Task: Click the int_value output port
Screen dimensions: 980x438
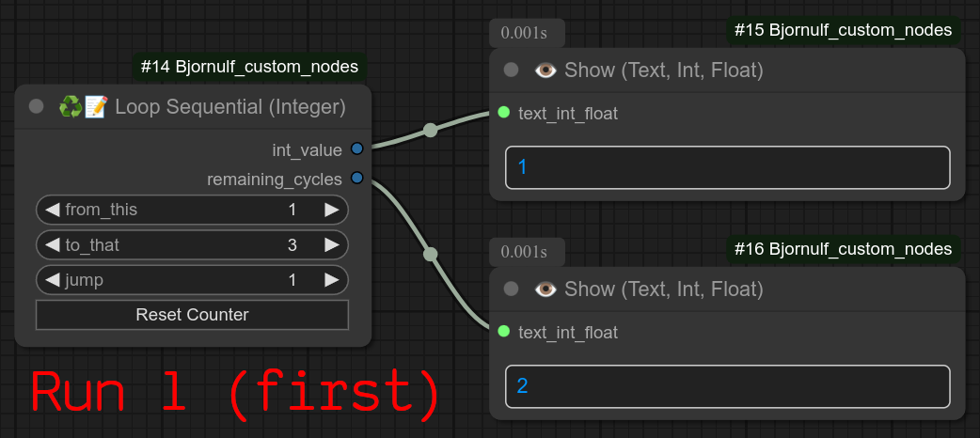Action: click(x=356, y=149)
